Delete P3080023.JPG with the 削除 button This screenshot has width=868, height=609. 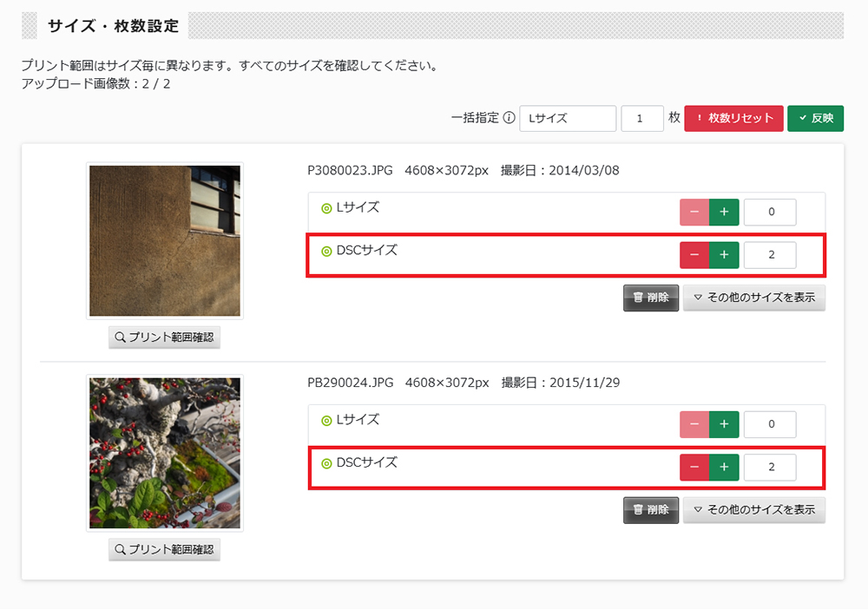coord(650,298)
